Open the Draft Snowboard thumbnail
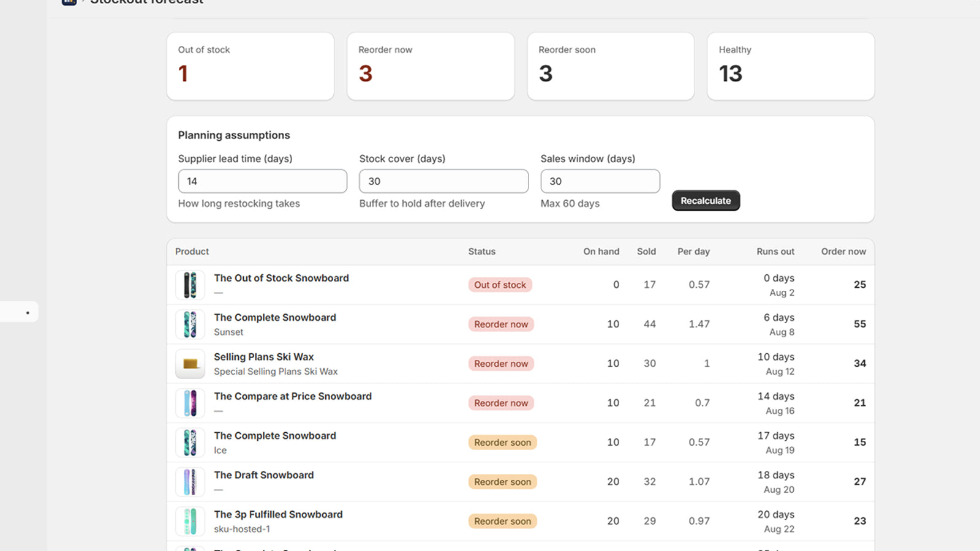This screenshot has width=980, height=551. [190, 482]
